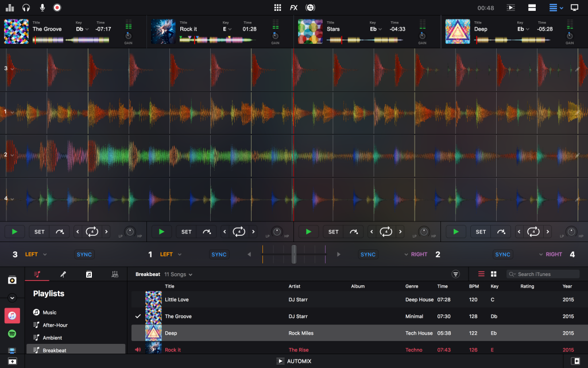The height and width of the screenshot is (368, 588).
Task: Open the sampler grid icon
Action: (x=278, y=7)
